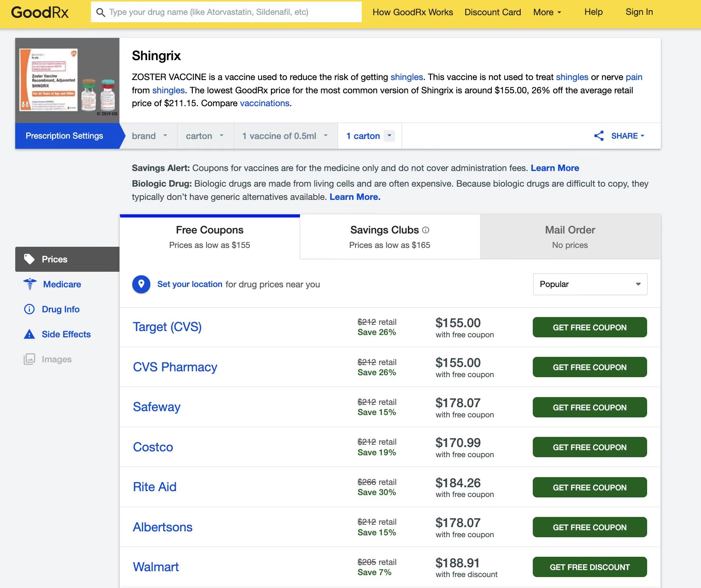Open the More menu in header
This screenshot has height=588, width=701.
[547, 12]
